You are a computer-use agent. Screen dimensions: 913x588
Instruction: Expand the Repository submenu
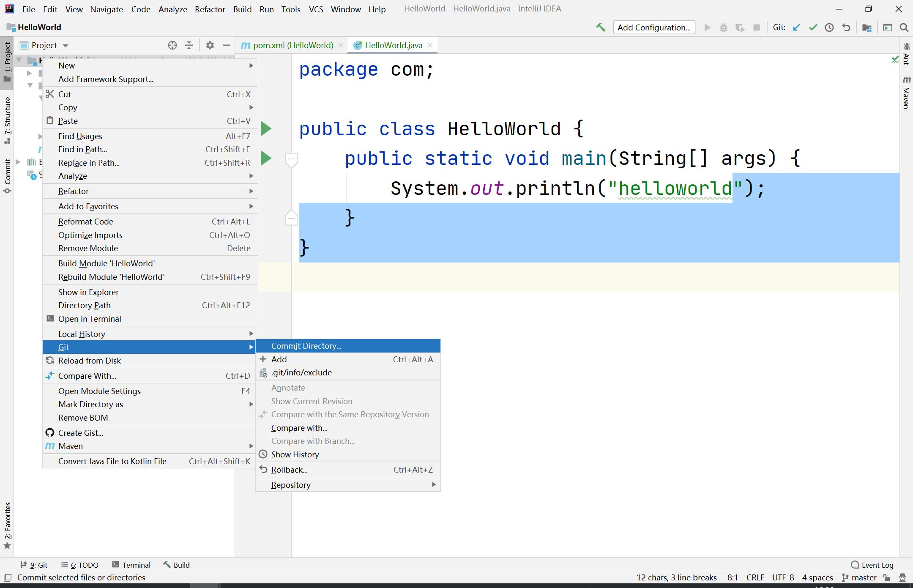click(348, 485)
